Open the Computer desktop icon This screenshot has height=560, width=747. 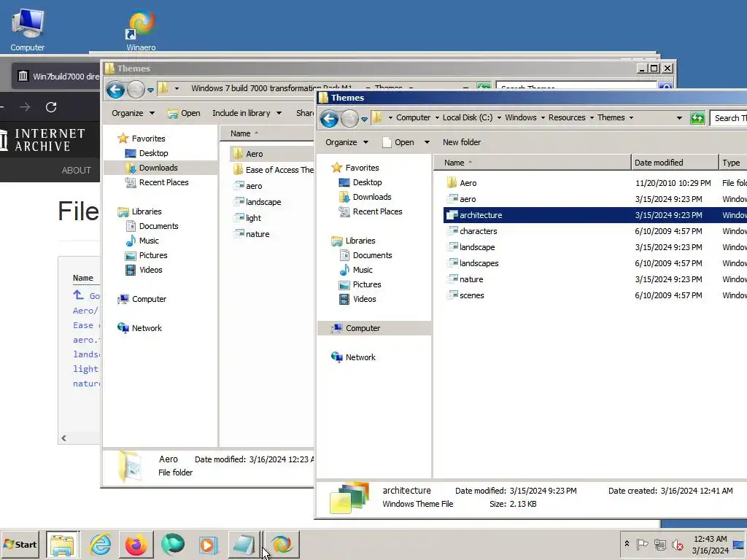click(28, 29)
